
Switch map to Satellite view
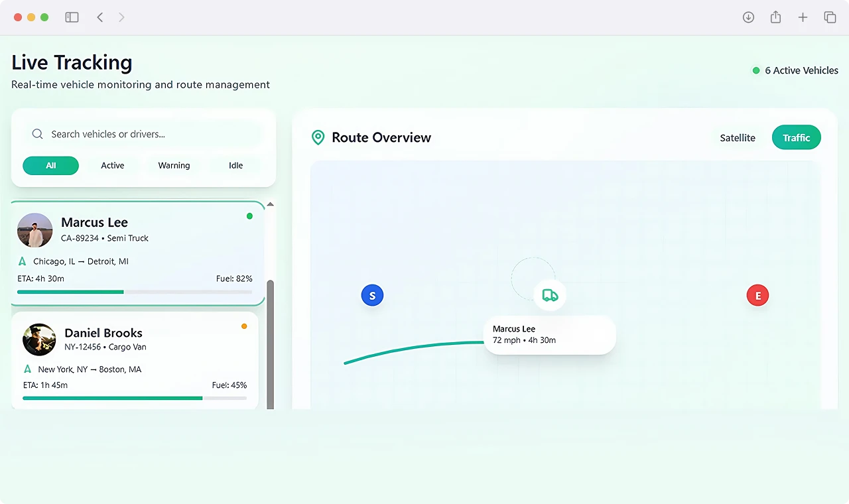pyautogui.click(x=738, y=138)
